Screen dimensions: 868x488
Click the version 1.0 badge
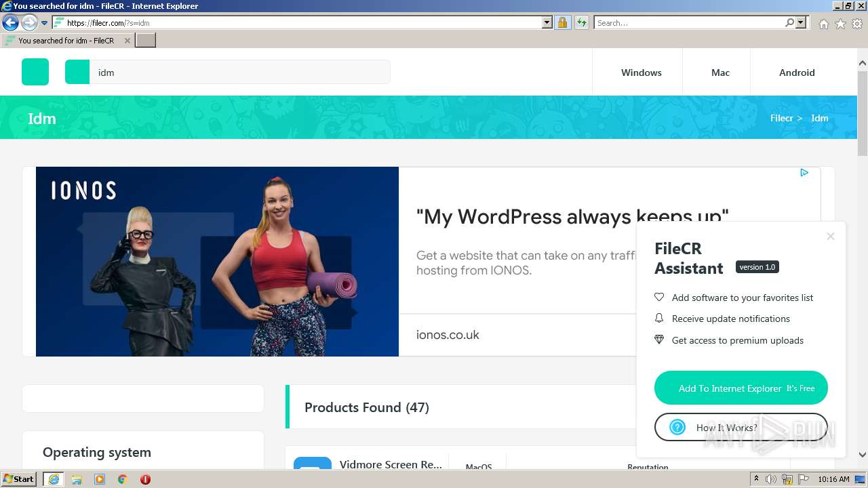757,267
